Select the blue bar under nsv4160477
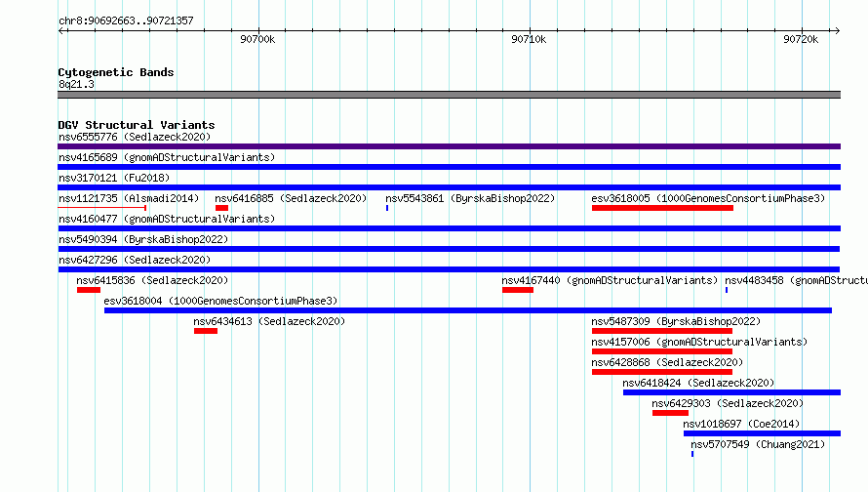Screen dimensions: 868x492 449,228
